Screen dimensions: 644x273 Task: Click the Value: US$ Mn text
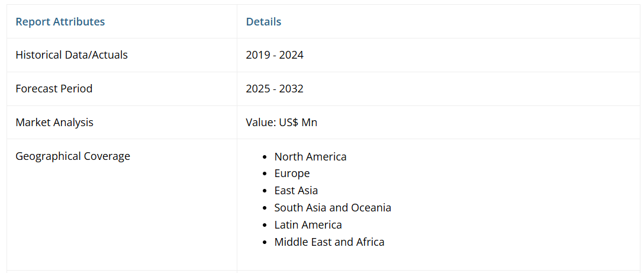282,123
